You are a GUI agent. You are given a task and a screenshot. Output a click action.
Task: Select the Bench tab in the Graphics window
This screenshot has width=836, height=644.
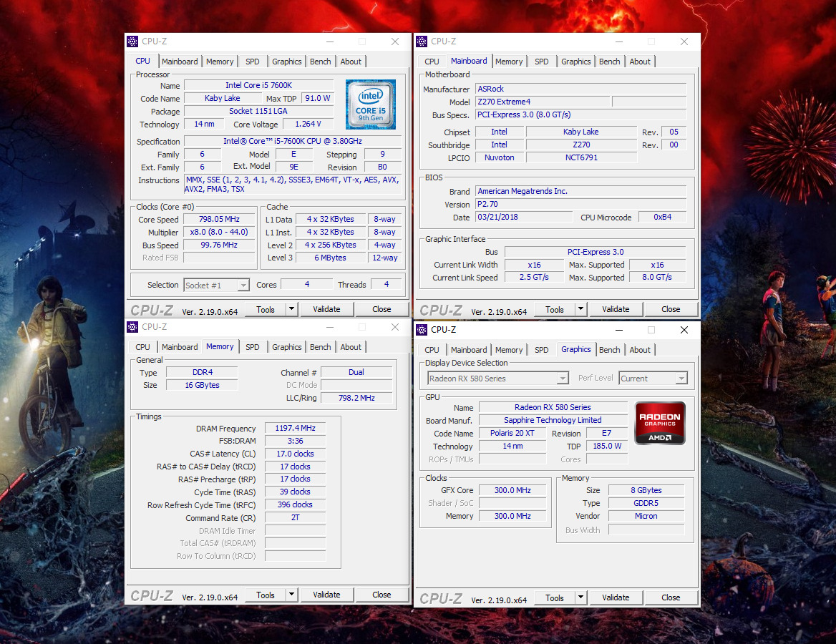[x=609, y=350]
